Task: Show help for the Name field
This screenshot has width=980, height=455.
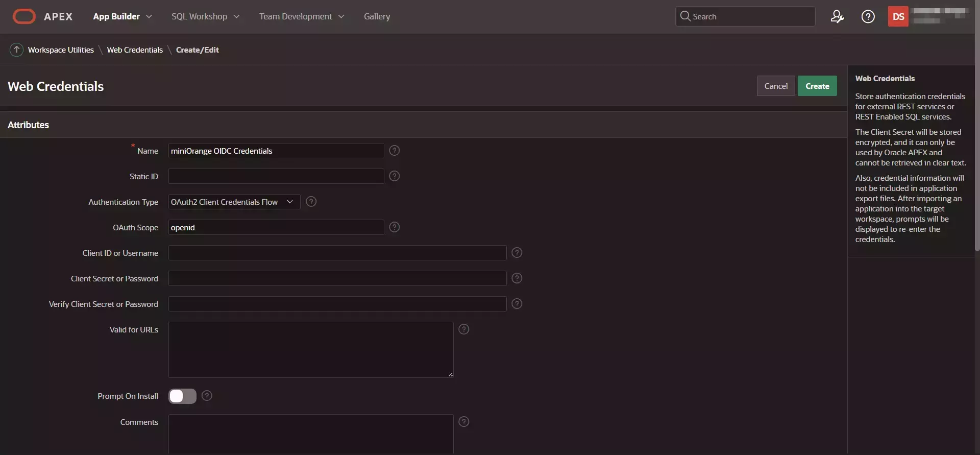Action: (394, 150)
